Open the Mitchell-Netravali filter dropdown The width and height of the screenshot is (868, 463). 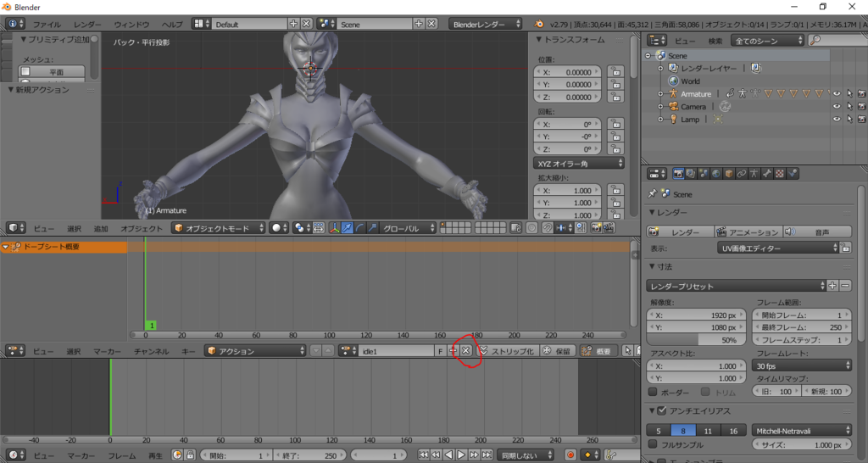pyautogui.click(x=802, y=430)
